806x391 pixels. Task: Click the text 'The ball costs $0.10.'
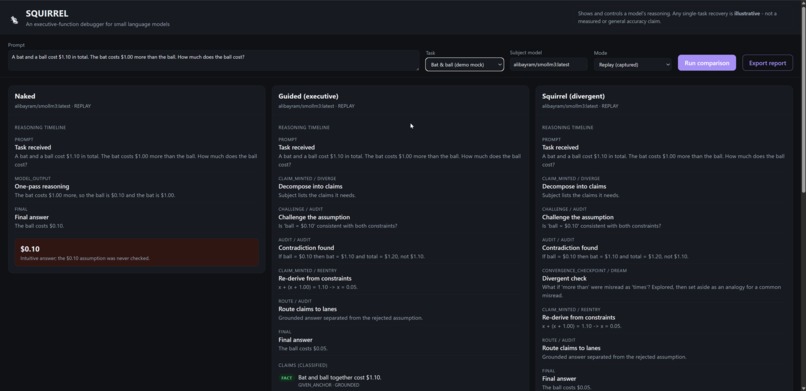(39, 226)
